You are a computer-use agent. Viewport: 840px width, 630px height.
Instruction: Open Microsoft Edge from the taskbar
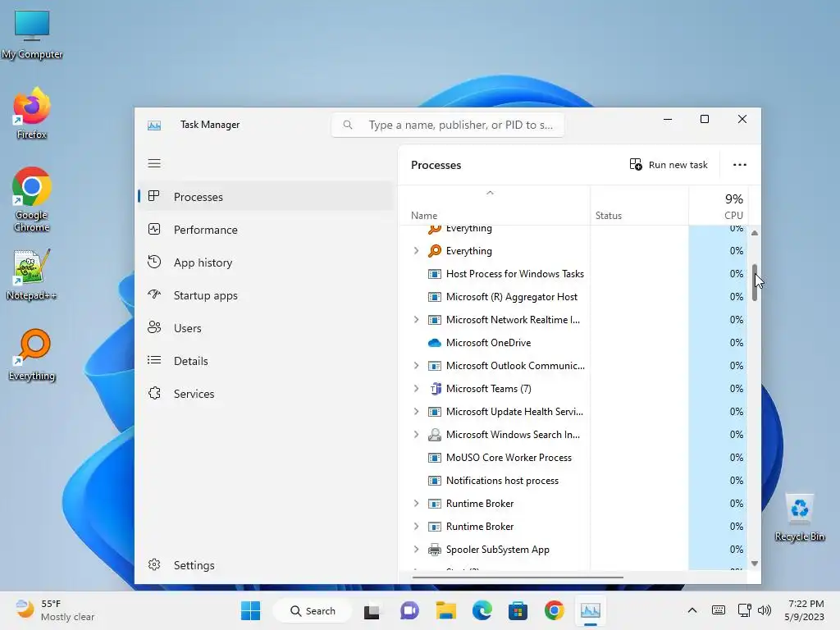pyautogui.click(x=482, y=610)
